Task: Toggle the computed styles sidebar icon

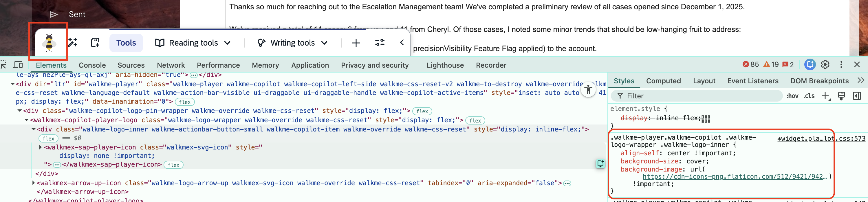Action: (x=857, y=96)
